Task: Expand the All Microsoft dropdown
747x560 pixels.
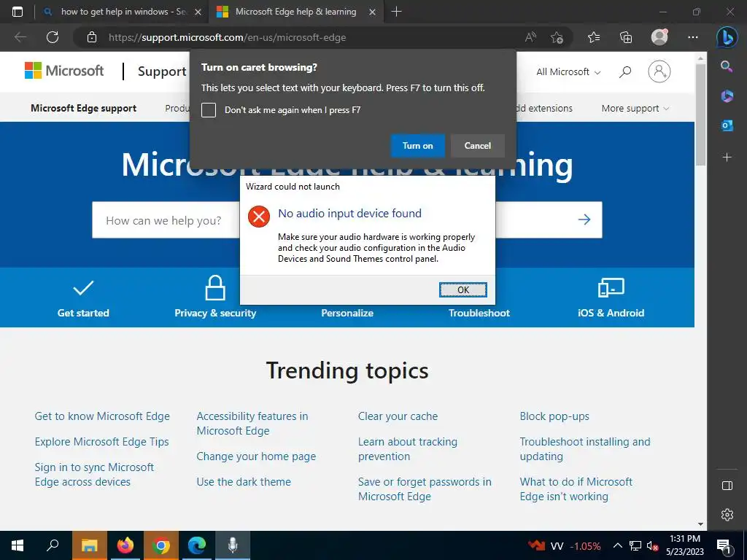Action: click(568, 72)
